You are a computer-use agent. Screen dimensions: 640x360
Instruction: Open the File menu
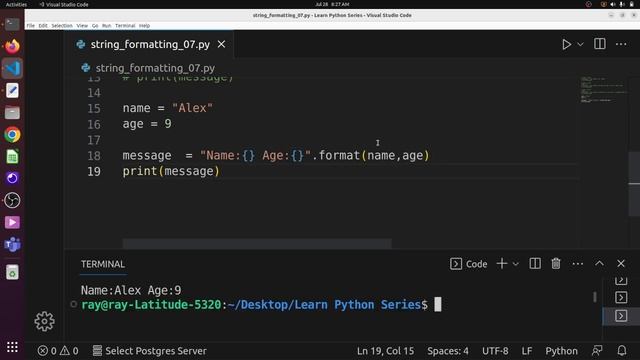pos(31,26)
